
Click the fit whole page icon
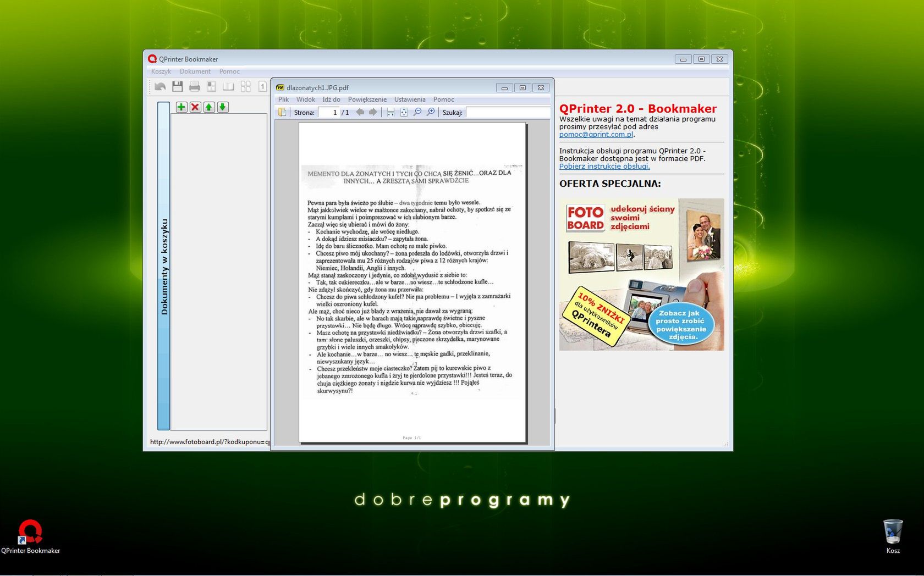coord(404,112)
